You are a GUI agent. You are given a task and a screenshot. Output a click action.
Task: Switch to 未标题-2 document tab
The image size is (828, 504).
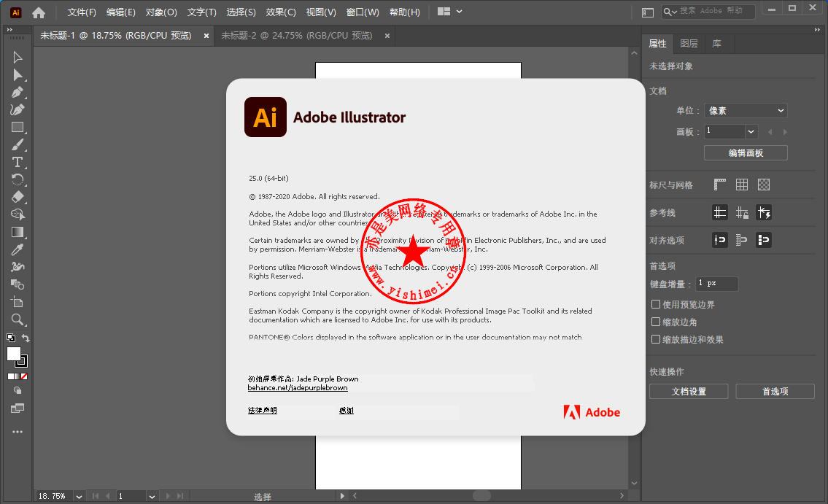tap(297, 35)
